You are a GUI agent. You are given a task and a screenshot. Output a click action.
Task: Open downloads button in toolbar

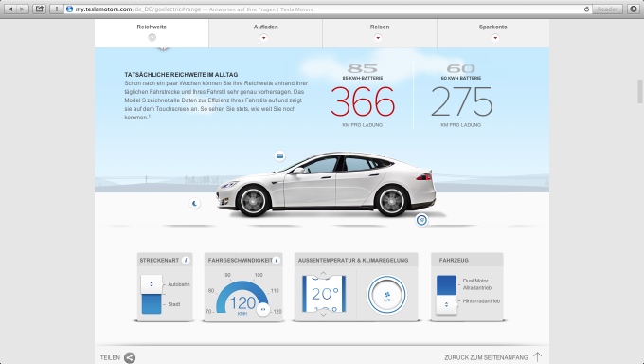[x=633, y=9]
